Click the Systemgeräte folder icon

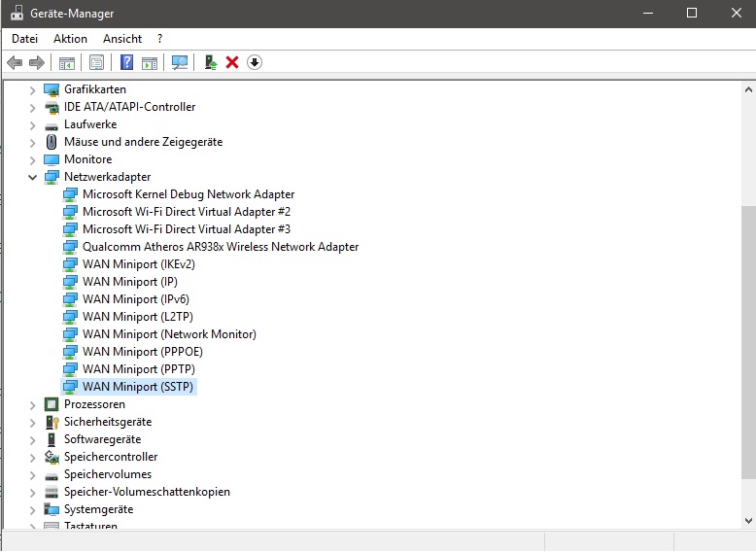52,509
